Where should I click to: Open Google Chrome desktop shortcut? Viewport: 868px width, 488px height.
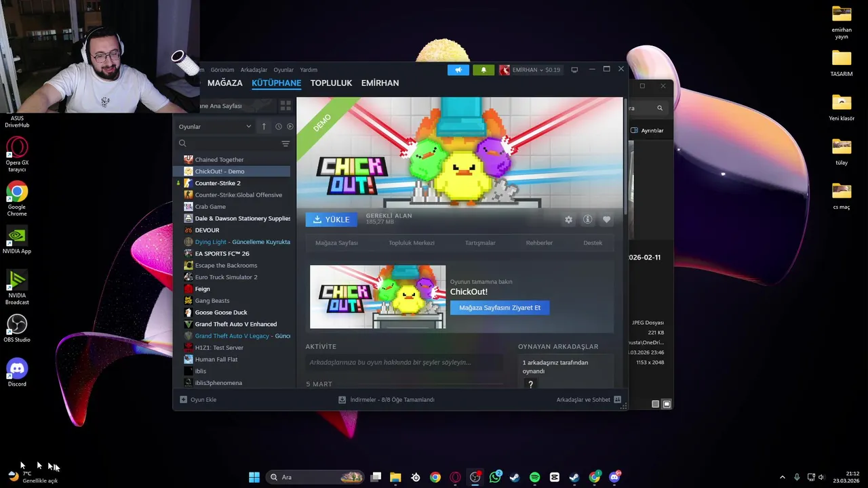coord(17,199)
